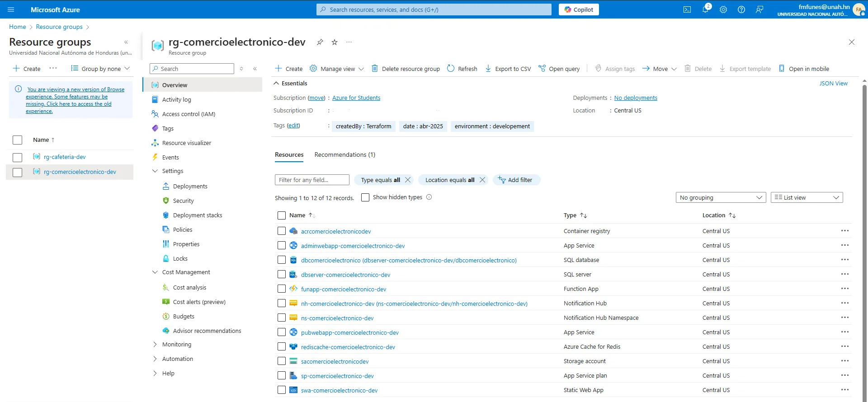Collapse the Essentials section

[x=276, y=84]
